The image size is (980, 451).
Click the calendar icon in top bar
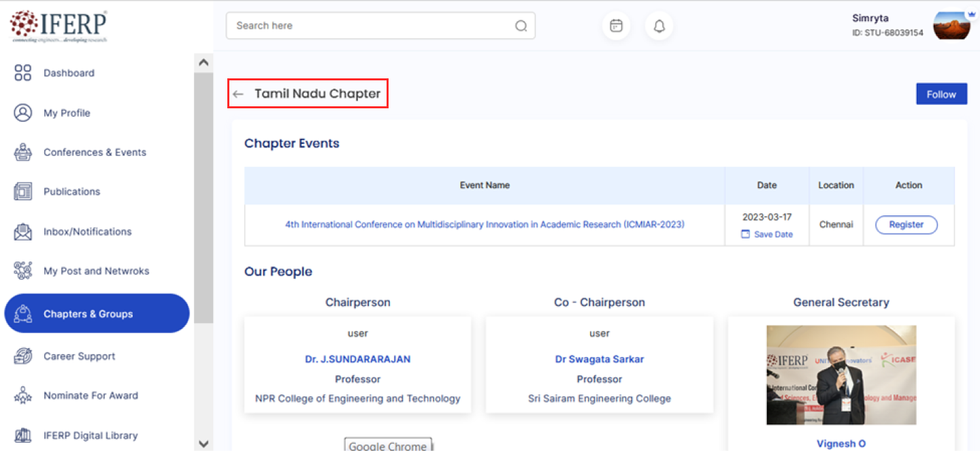tap(616, 26)
